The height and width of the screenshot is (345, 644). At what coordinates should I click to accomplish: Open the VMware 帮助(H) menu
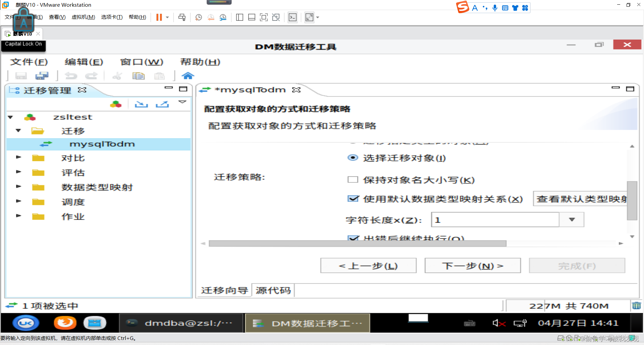tap(138, 17)
